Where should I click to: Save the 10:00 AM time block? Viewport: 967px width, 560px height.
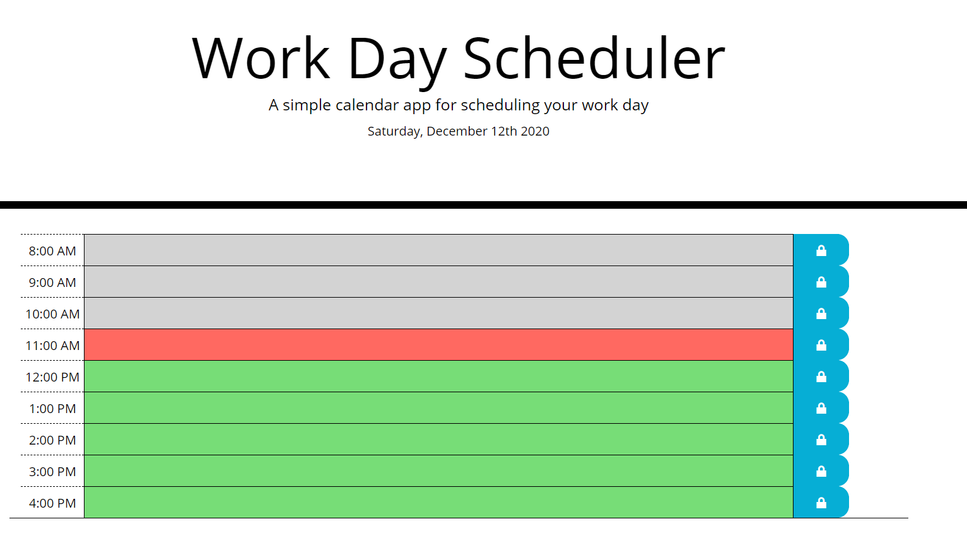[821, 313]
